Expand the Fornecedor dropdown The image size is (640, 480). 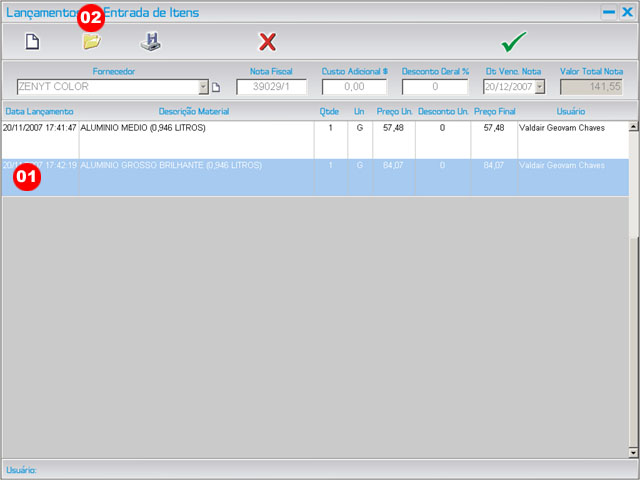coord(203,87)
